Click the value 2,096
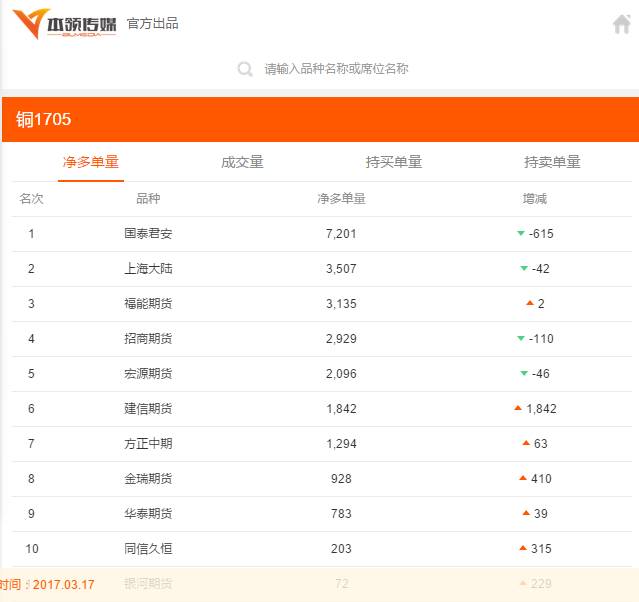This screenshot has height=602, width=639. [341, 374]
